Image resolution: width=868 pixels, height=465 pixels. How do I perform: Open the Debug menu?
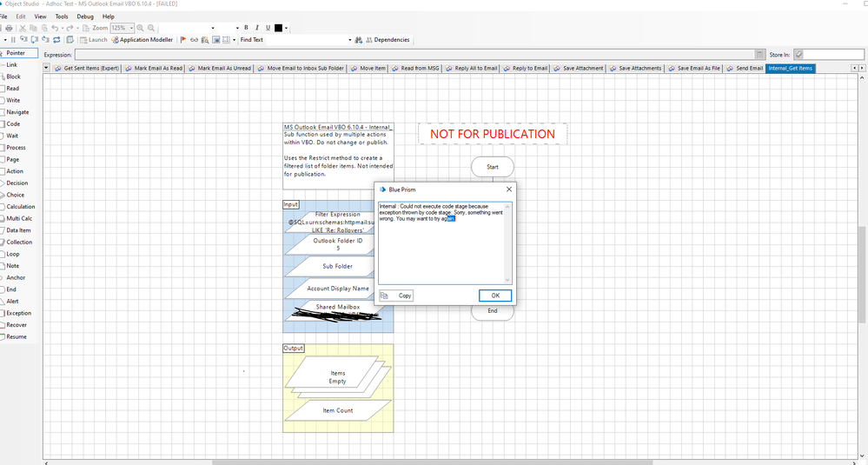point(84,17)
